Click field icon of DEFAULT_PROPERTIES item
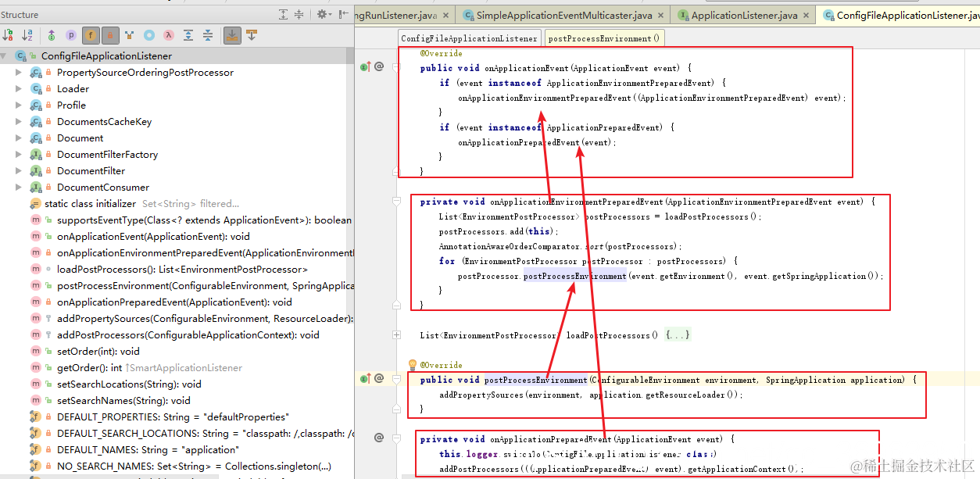 pos(36,417)
